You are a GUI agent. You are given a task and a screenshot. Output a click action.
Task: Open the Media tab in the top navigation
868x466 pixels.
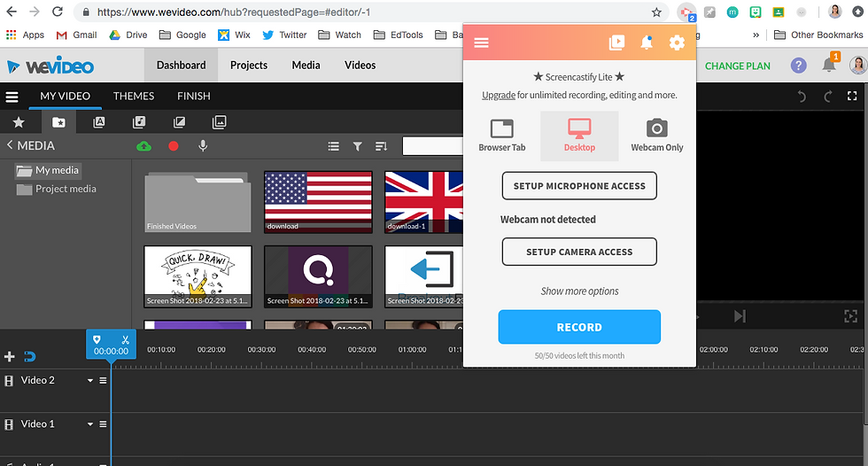coord(306,66)
